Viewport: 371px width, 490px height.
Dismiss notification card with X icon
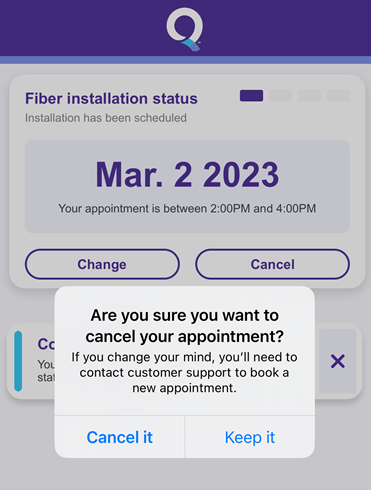click(338, 361)
